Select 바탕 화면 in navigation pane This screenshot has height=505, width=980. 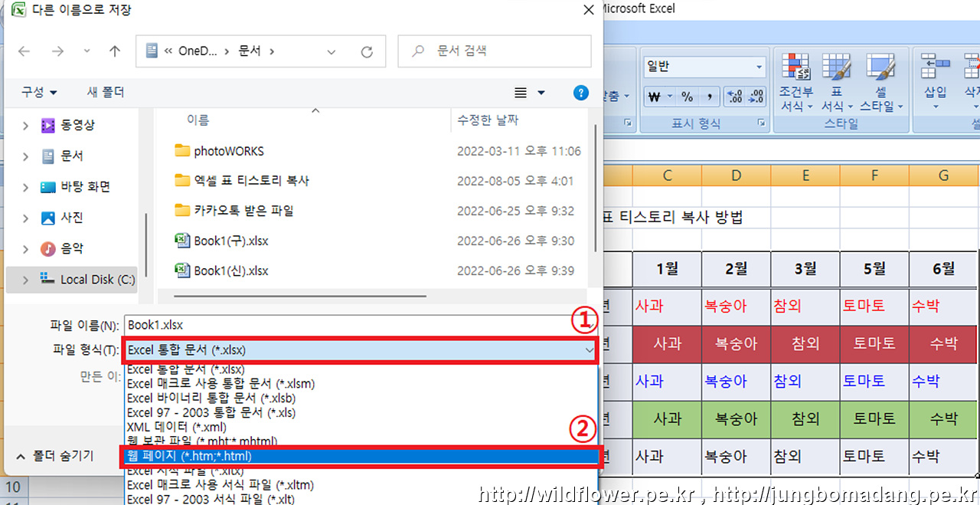pyautogui.click(x=85, y=186)
